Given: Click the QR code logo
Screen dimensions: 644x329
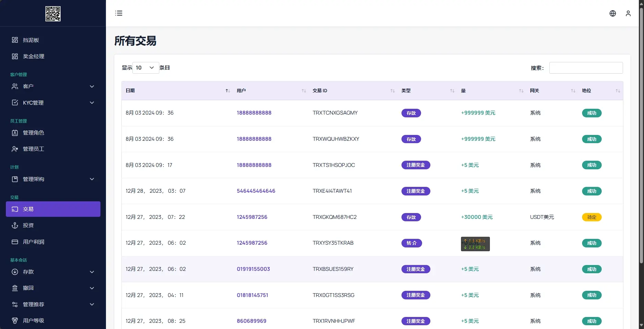Looking at the screenshot, I should coord(53,14).
